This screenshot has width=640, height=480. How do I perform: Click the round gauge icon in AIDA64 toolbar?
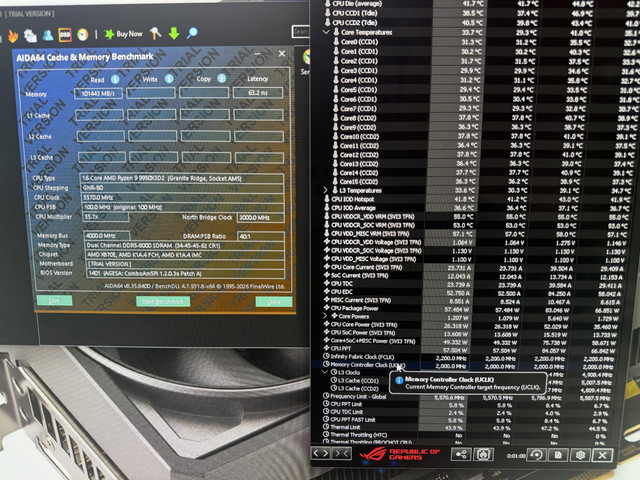pos(82,35)
